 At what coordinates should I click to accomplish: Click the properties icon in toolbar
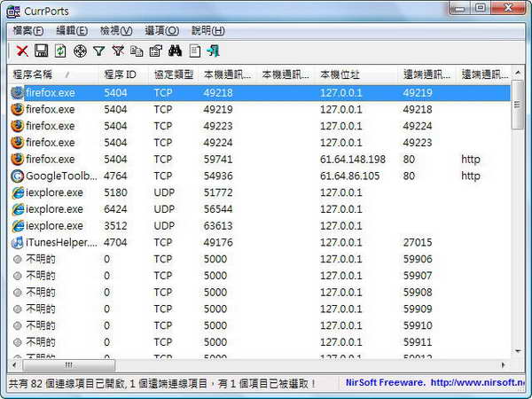[x=155, y=51]
